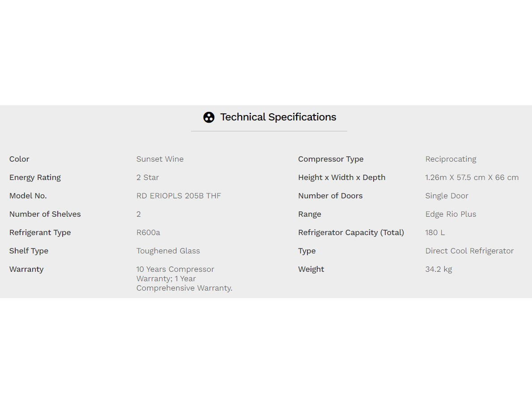Click the Compressor Type label
The image size is (532, 403).
tap(331, 159)
